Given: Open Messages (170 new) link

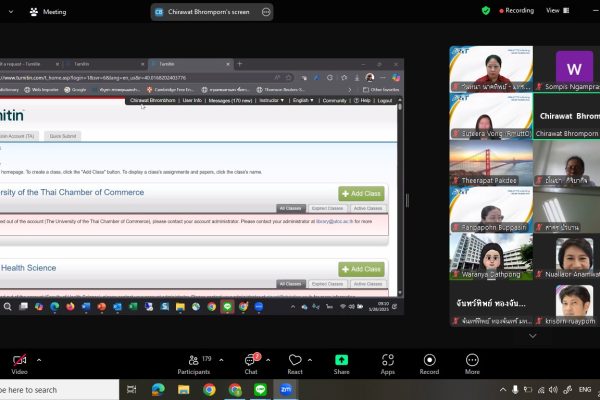Looking at the screenshot, I should tap(230, 100).
